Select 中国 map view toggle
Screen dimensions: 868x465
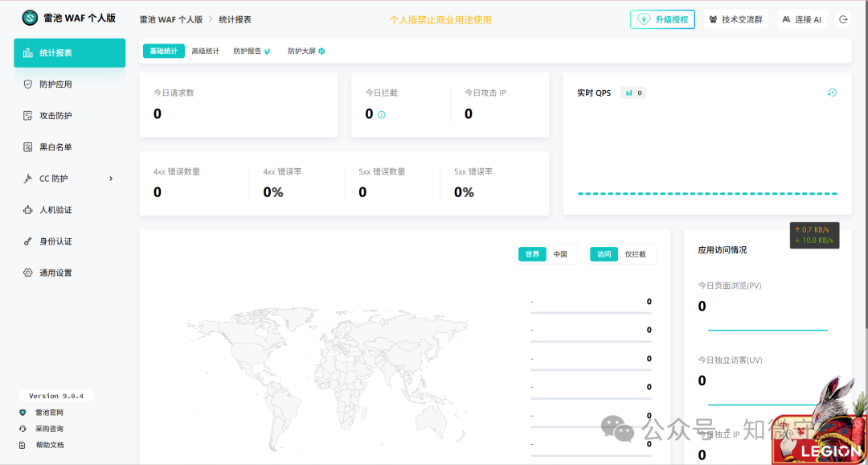[x=560, y=254]
